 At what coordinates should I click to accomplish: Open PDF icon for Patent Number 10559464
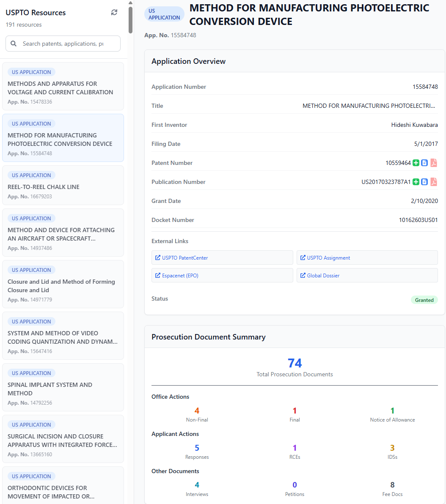[434, 163]
